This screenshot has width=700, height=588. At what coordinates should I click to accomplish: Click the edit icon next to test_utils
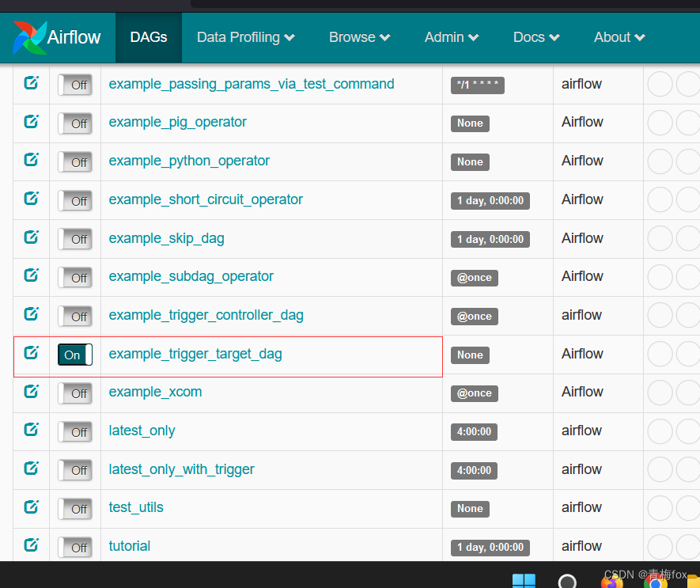pos(32,506)
